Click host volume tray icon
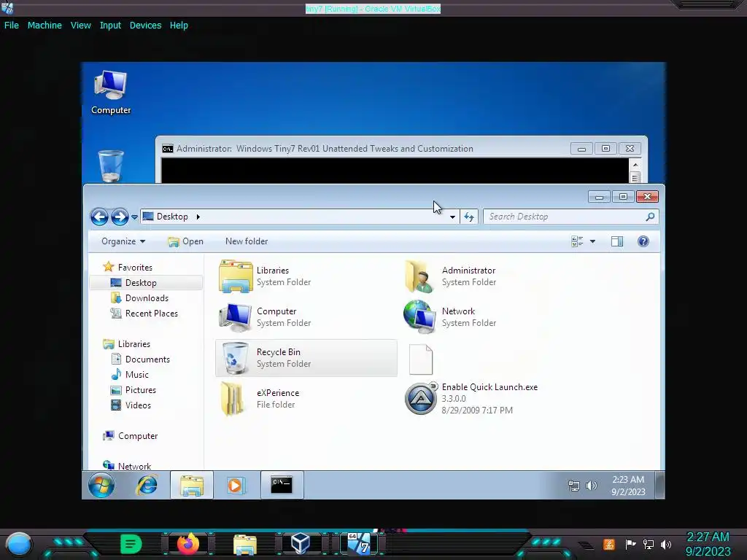747x560 pixels. click(x=666, y=544)
